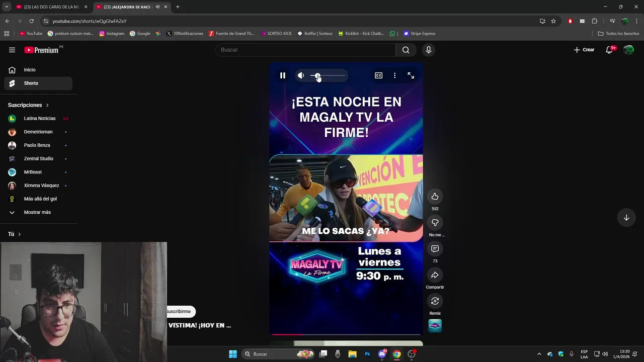Expand the Tú section

click(15, 234)
